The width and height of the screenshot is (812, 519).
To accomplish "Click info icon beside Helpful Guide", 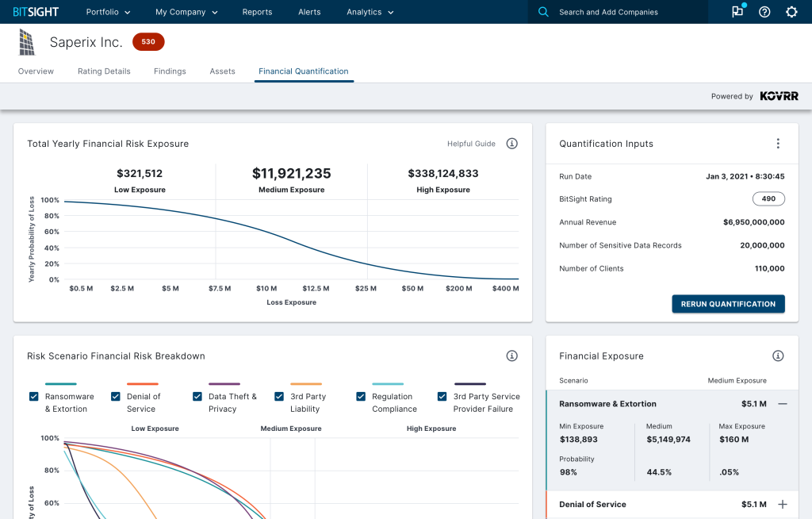I will click(x=512, y=144).
